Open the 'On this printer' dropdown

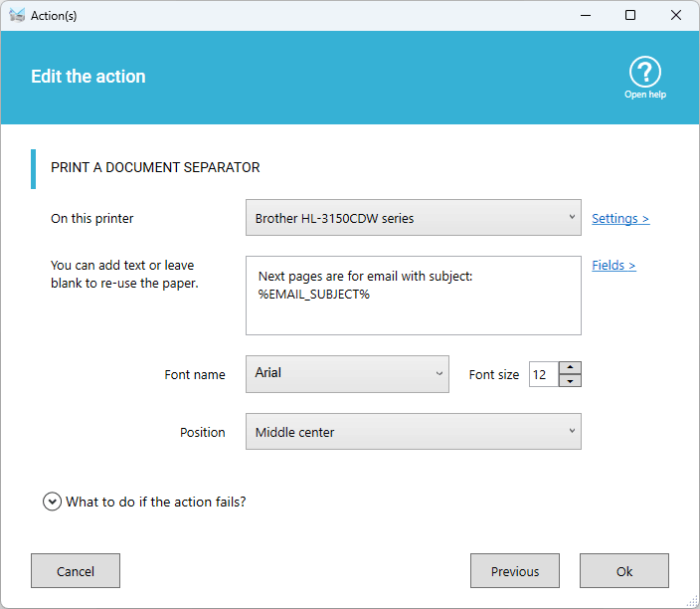pyautogui.click(x=413, y=218)
